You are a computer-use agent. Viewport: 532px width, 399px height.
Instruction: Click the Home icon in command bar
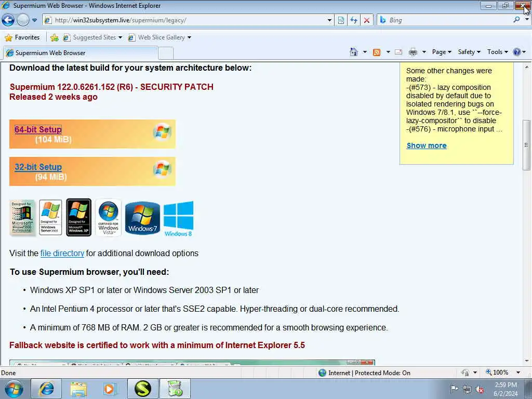[x=353, y=52]
